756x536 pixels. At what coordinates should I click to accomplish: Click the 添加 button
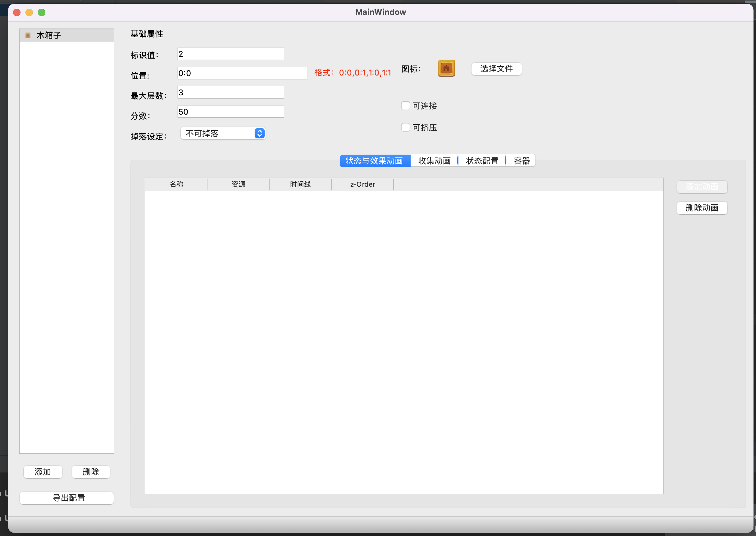[43, 472]
